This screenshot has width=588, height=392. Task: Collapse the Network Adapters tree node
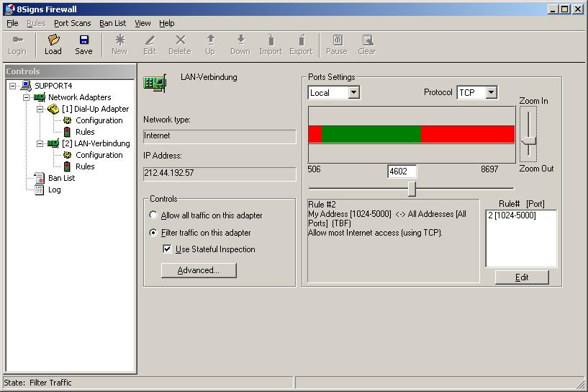[27, 97]
